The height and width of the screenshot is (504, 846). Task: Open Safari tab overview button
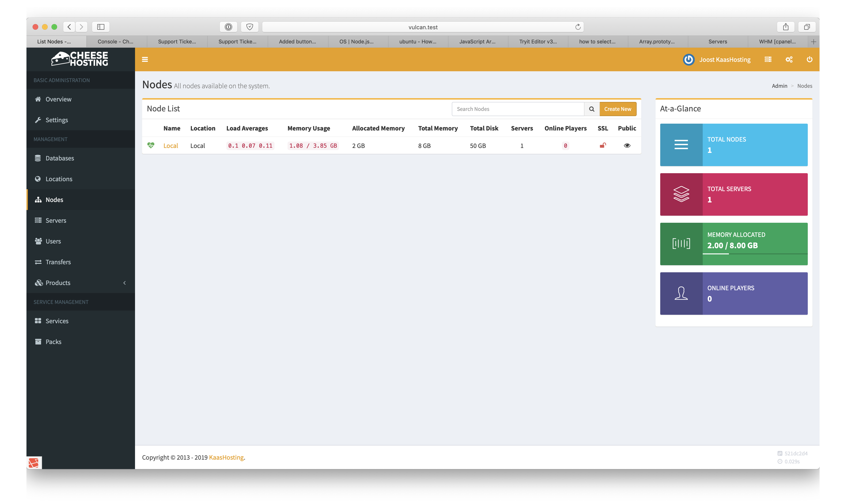807,27
